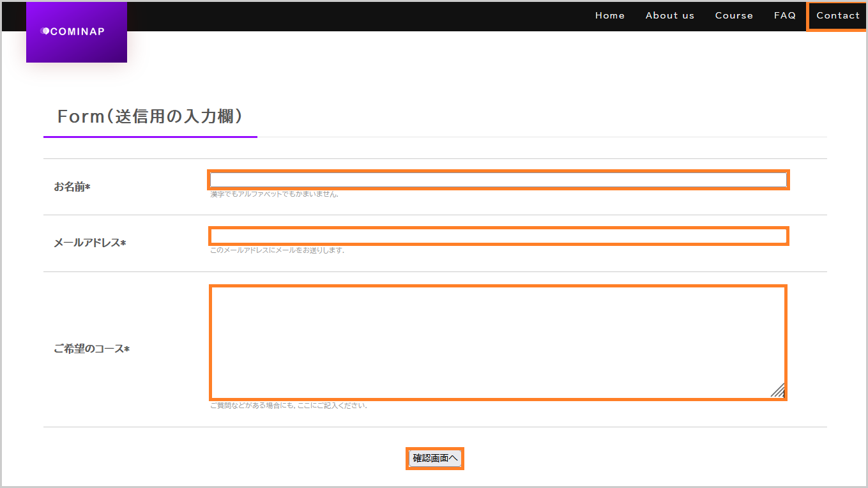
Task: Select the highlighted Contact menu item
Action: [x=837, y=16]
